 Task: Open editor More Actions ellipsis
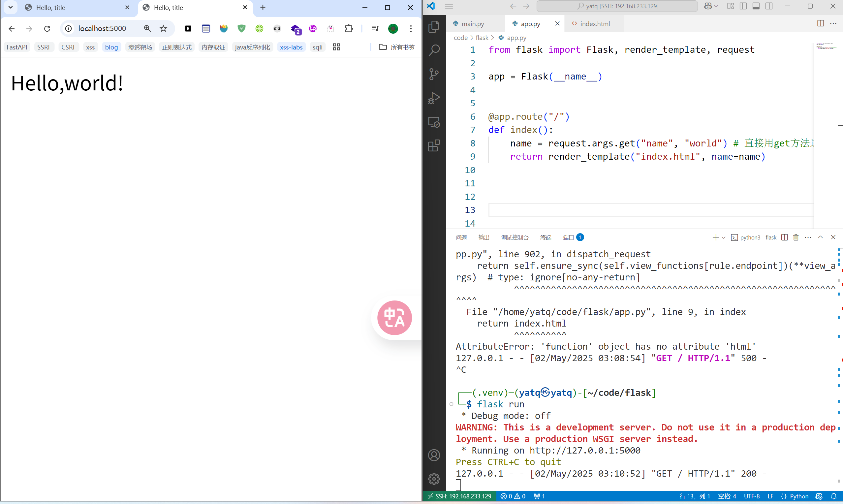point(833,23)
